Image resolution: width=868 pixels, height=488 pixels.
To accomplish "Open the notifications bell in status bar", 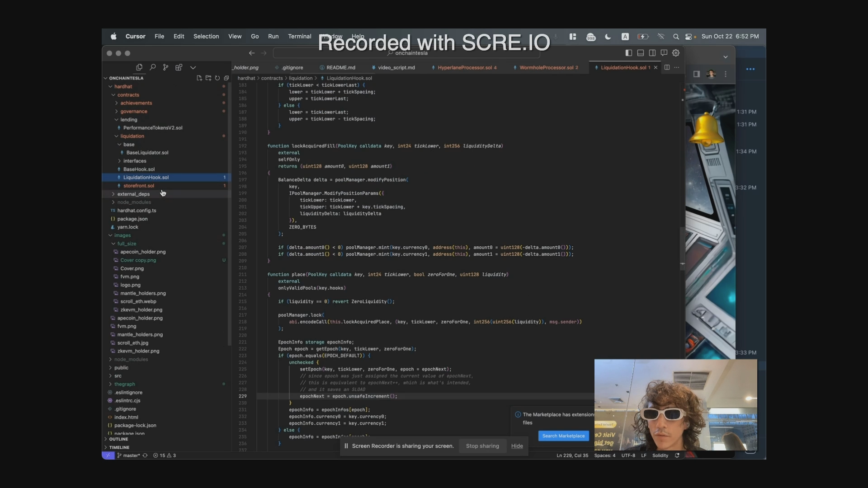I will tap(677, 455).
